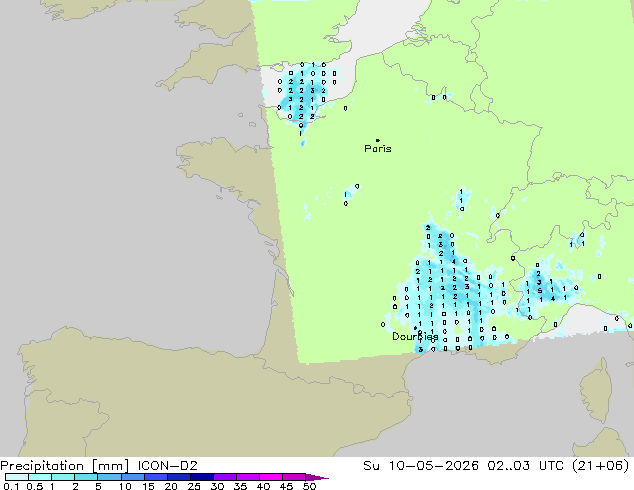Click the Paris city marker dot
This screenshot has width=634, height=490.
(378, 140)
